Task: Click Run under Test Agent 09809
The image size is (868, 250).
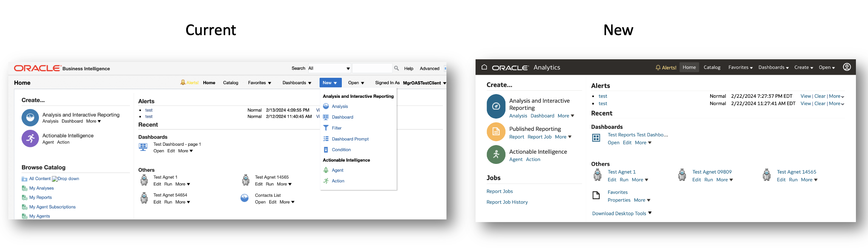Action: coord(708,180)
